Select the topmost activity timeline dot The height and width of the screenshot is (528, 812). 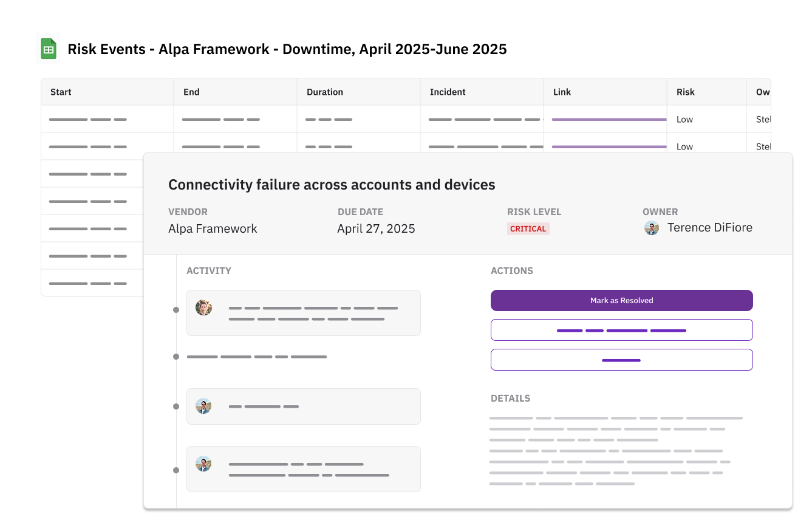click(176, 310)
